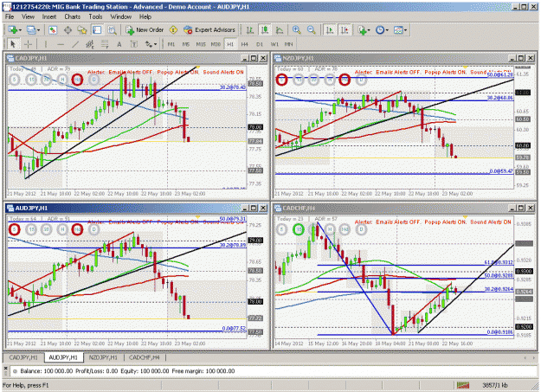This screenshot has height=392, width=541.
Task: Switch to the NZDJPY,H1 chart tab
Action: coord(103,357)
